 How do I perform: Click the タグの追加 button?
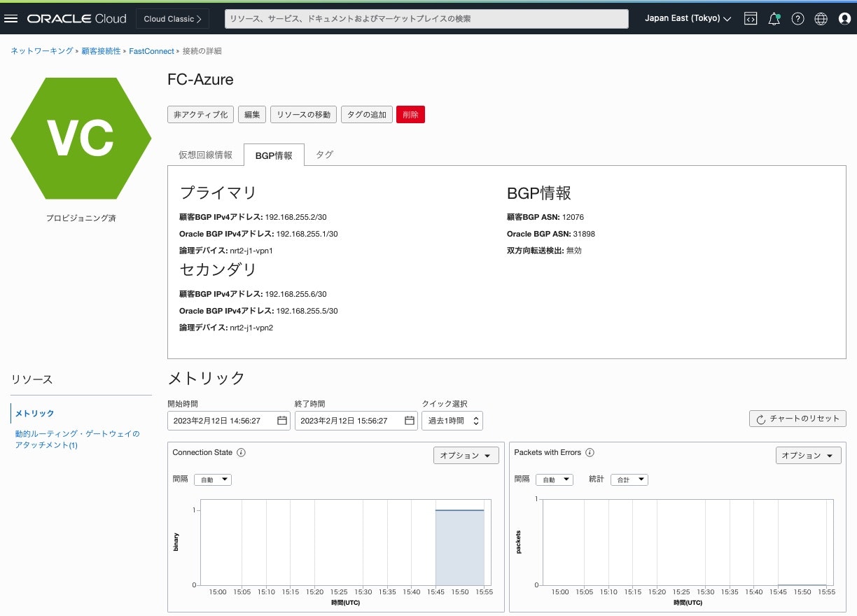(367, 115)
